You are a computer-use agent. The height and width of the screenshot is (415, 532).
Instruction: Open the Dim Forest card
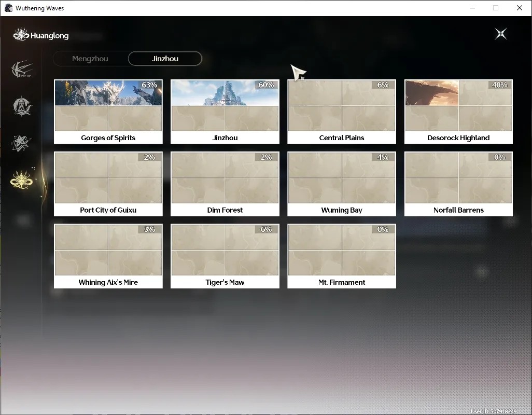click(x=225, y=184)
